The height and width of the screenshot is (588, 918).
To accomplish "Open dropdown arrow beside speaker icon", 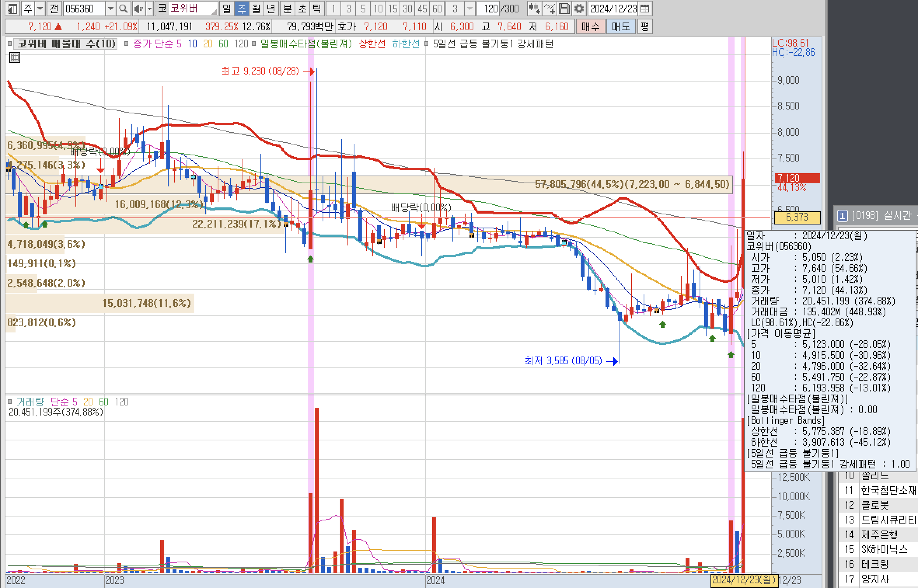I will (149, 9).
